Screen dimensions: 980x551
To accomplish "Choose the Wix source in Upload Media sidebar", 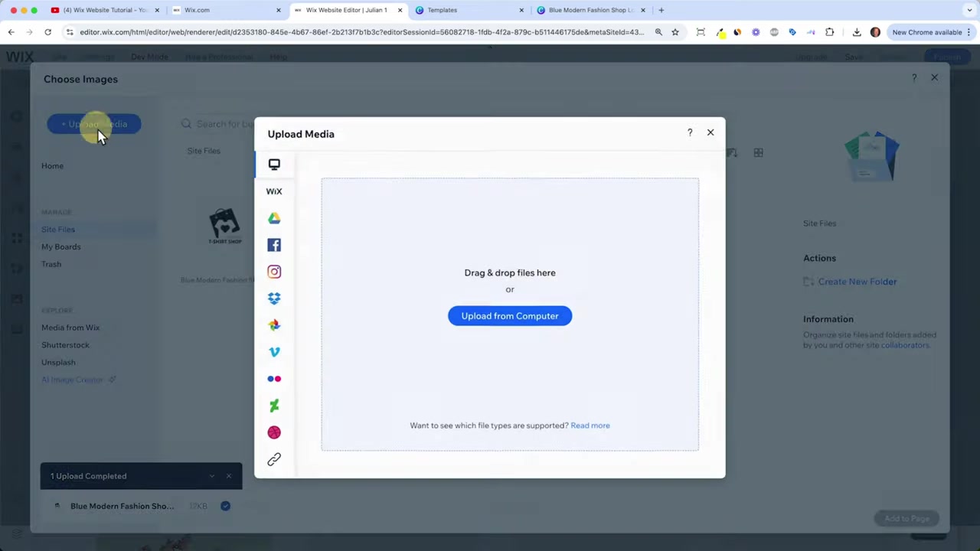I will coord(274,191).
